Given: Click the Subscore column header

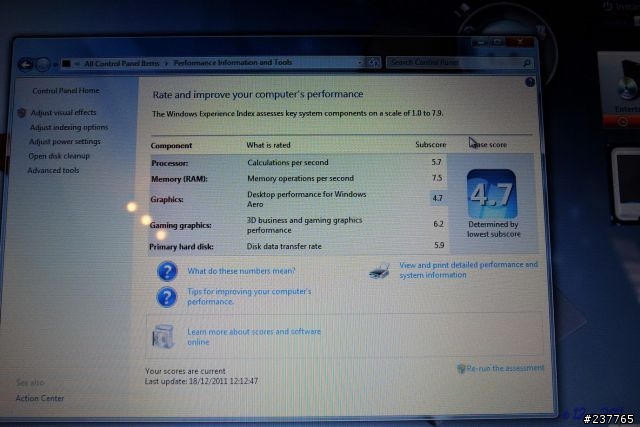Looking at the screenshot, I should pos(431,145).
